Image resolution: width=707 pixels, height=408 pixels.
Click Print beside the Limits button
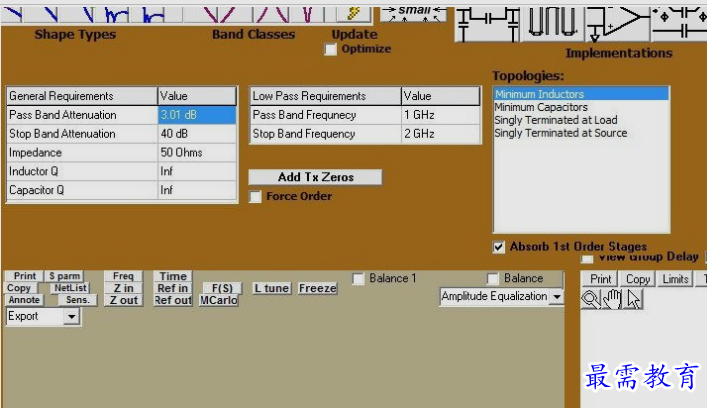click(601, 279)
